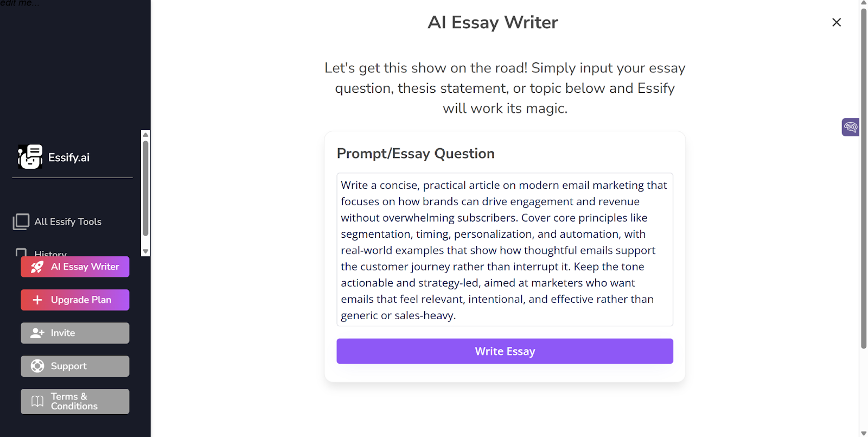Open Support from the sidebar
This screenshot has height=437, width=868.
click(x=74, y=366)
